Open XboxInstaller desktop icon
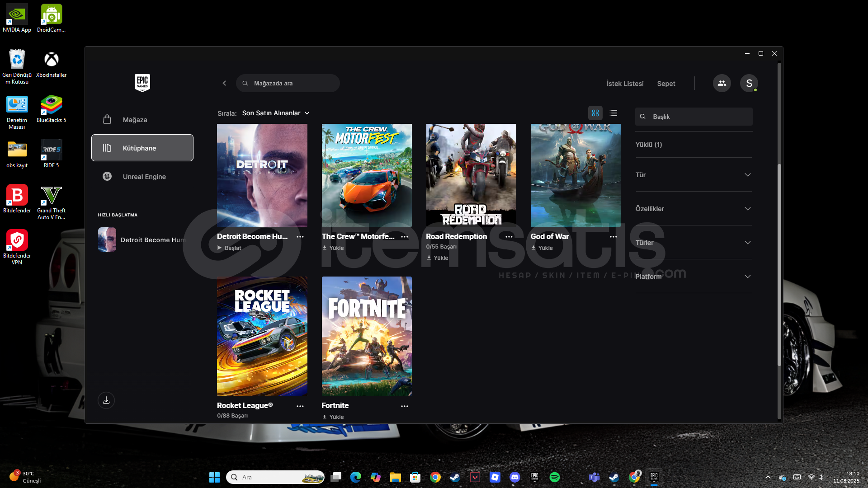 (x=51, y=63)
